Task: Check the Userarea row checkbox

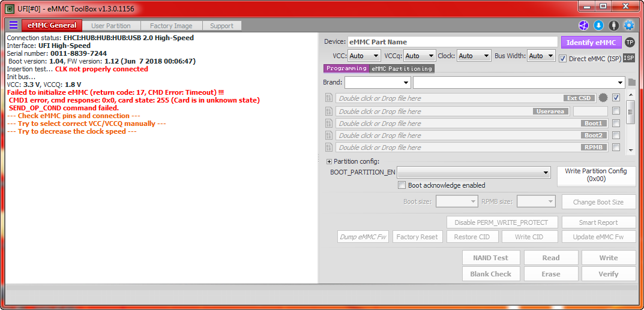Action: pos(616,111)
